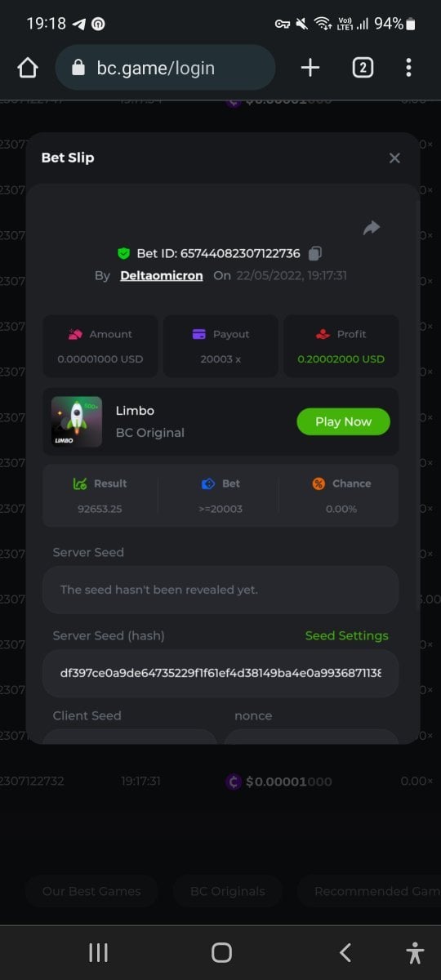
Task: Open the Our Best Games category
Action: 91,891
